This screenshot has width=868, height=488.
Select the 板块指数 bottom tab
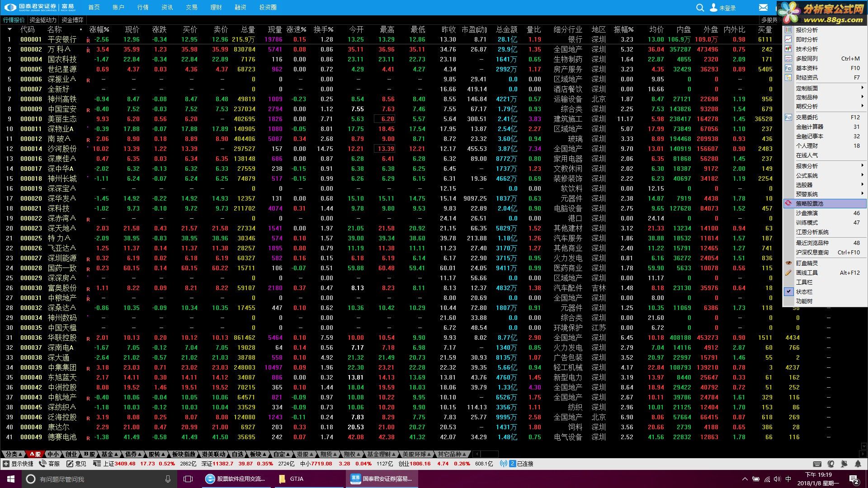(184, 454)
